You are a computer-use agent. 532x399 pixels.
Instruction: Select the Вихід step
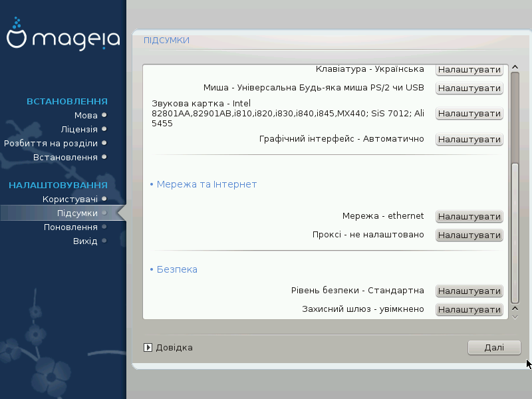point(85,241)
